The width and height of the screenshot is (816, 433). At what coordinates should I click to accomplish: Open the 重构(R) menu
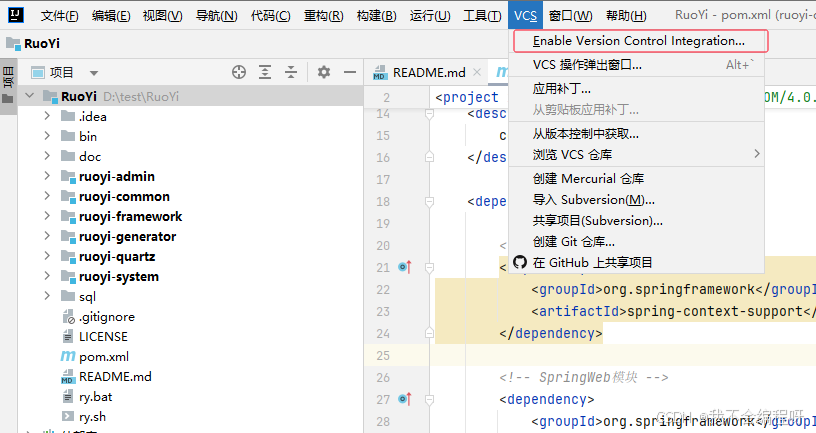(324, 16)
